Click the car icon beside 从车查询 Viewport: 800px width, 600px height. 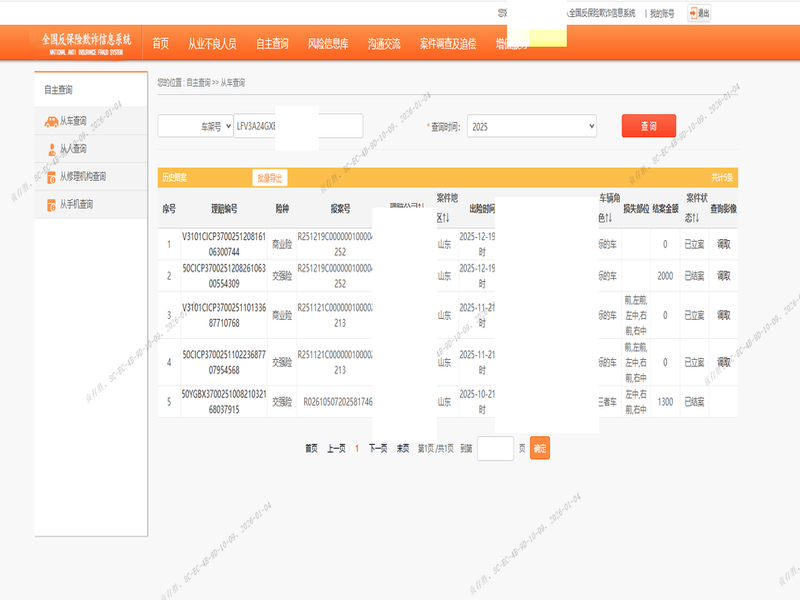51,121
